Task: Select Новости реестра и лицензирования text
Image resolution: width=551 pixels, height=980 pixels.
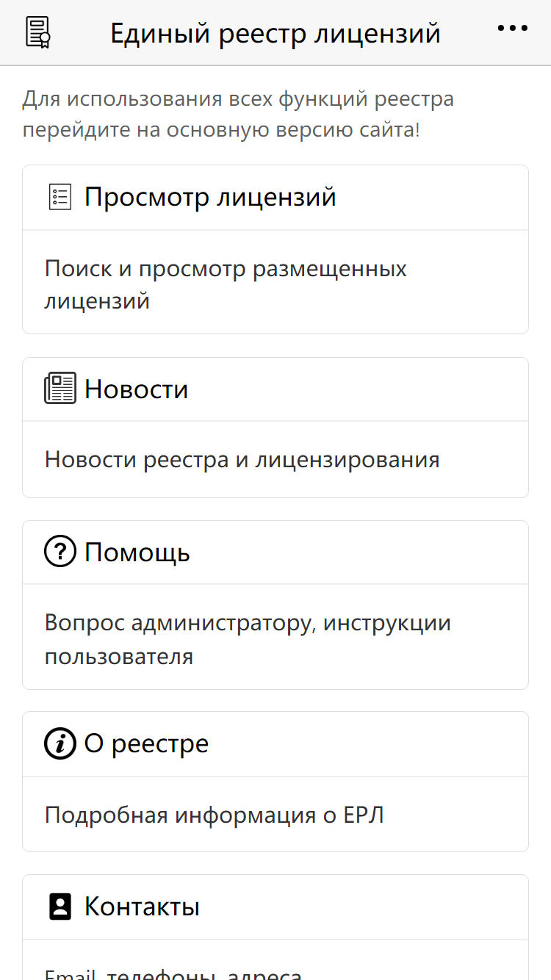Action: click(x=242, y=460)
